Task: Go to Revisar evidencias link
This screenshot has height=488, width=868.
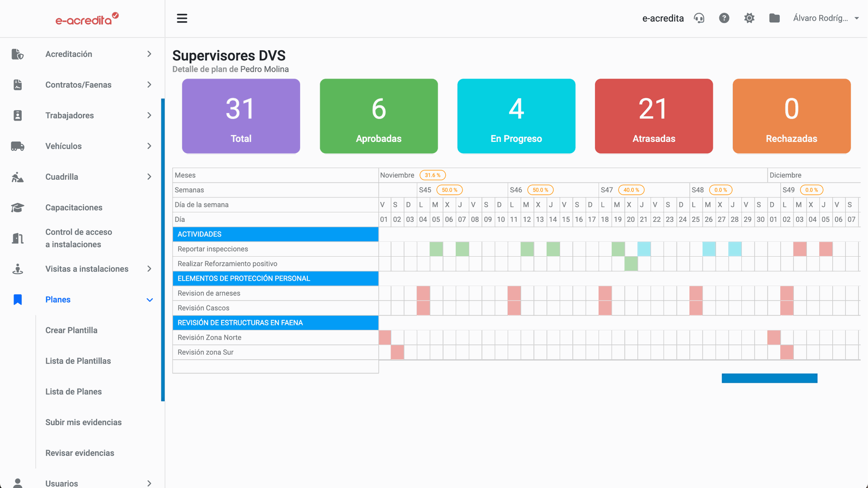Action: [80, 453]
